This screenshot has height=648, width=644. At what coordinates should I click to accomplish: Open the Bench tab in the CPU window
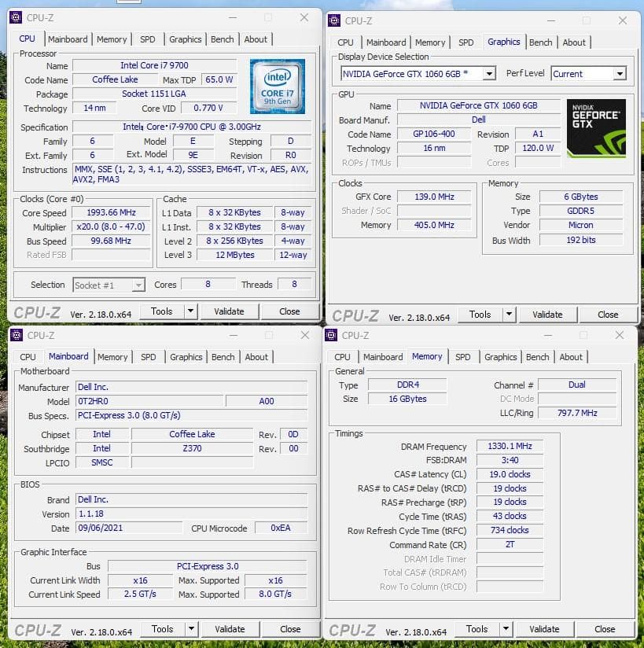pyautogui.click(x=223, y=39)
